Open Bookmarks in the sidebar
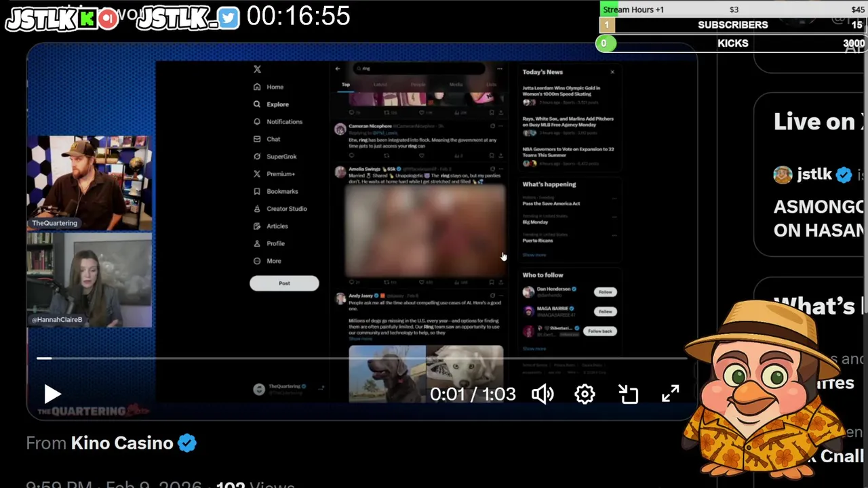Screen dimensions: 868x488 click(275, 191)
